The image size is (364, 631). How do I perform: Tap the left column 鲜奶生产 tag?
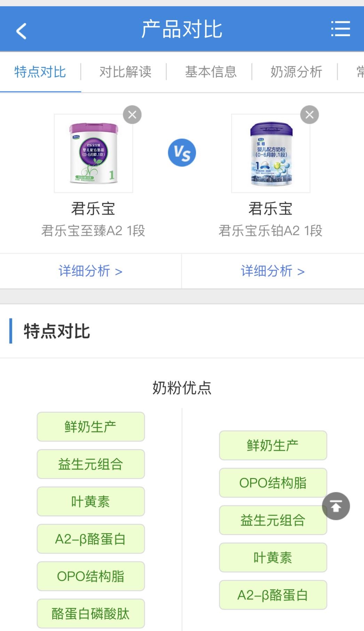(x=90, y=427)
